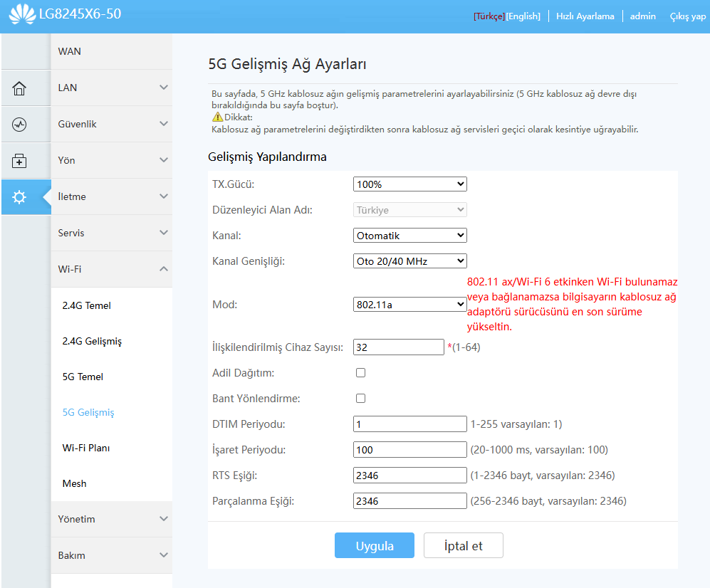Open the status monitor pulse icon
710x588 pixels.
[x=19, y=125]
